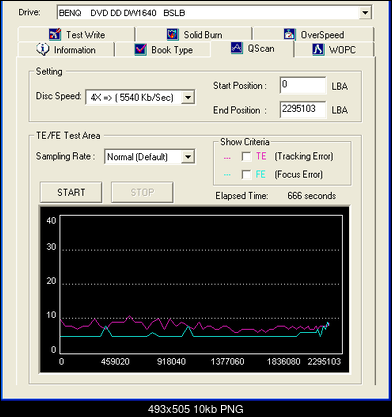Expand the Disc Speed dropdown
The width and height of the screenshot is (392, 417).
click(188, 97)
